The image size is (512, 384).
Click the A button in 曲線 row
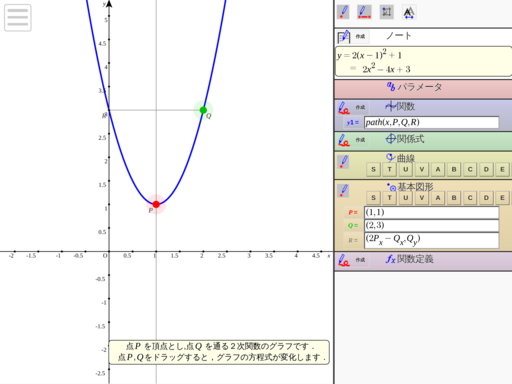(x=438, y=169)
